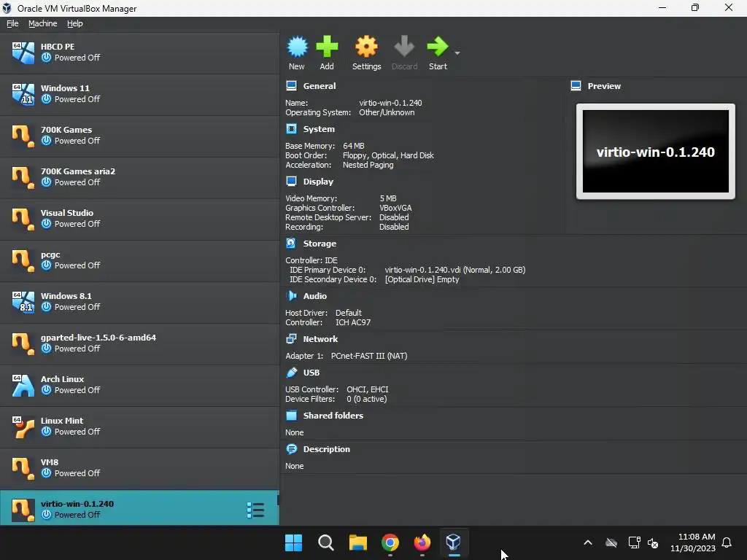Click the network tray icon
The width and height of the screenshot is (747, 560).
(x=634, y=542)
